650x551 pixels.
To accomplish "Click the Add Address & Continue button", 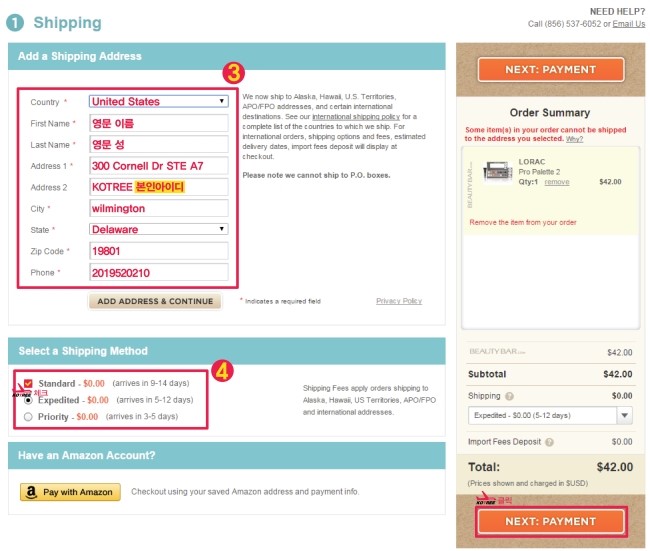I will pos(155,301).
